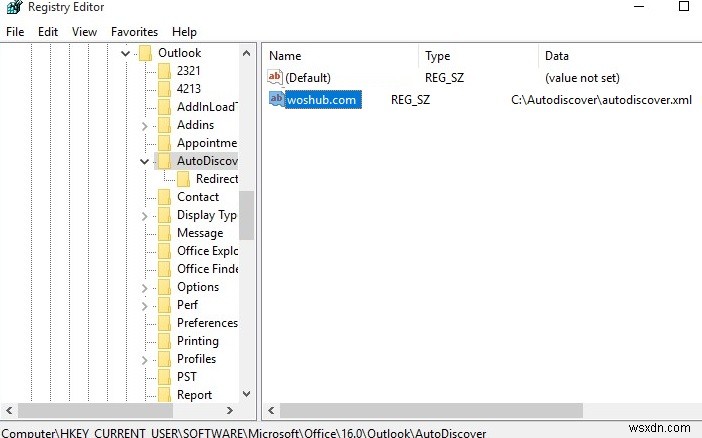Collapse the AutoDiscover tree node
Image resolution: width=702 pixels, height=438 pixels.
click(145, 161)
